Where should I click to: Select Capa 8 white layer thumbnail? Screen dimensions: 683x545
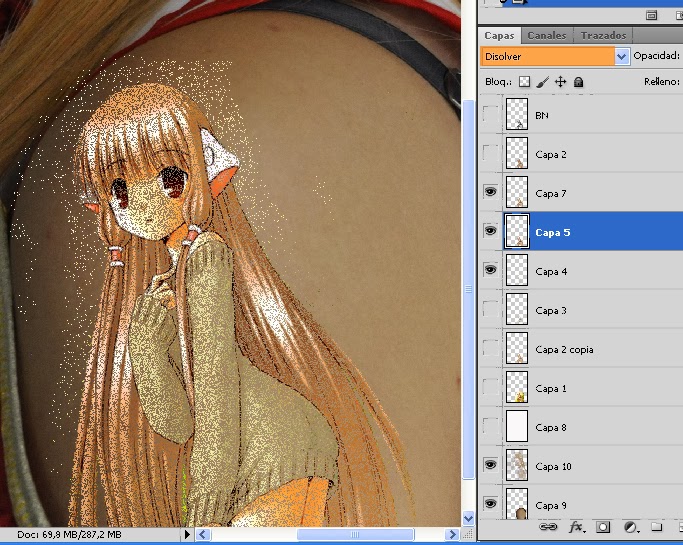pos(517,426)
